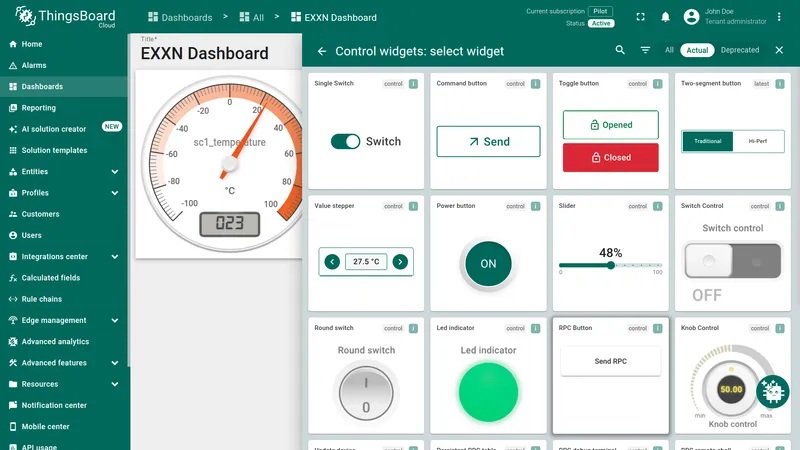Click the Dashboards breadcrumb icon
Screen dimensions: 800x450
click(153, 17)
